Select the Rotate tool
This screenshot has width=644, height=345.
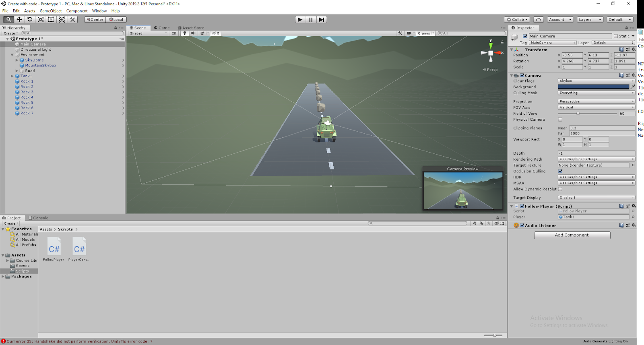click(30, 19)
